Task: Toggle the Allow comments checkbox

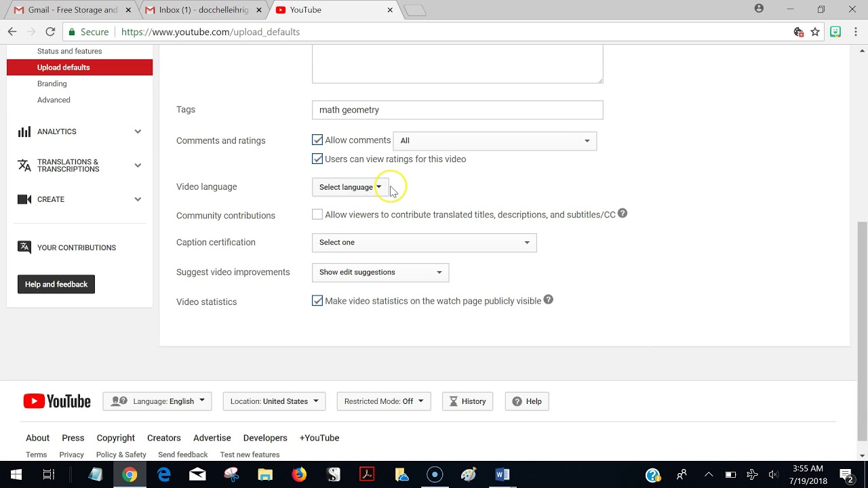Action: 317,140
